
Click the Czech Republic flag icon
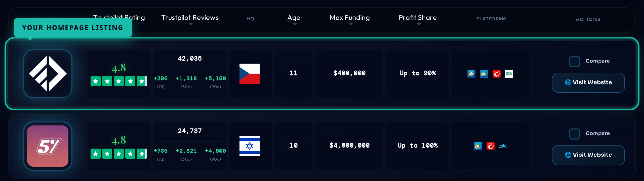[249, 74]
